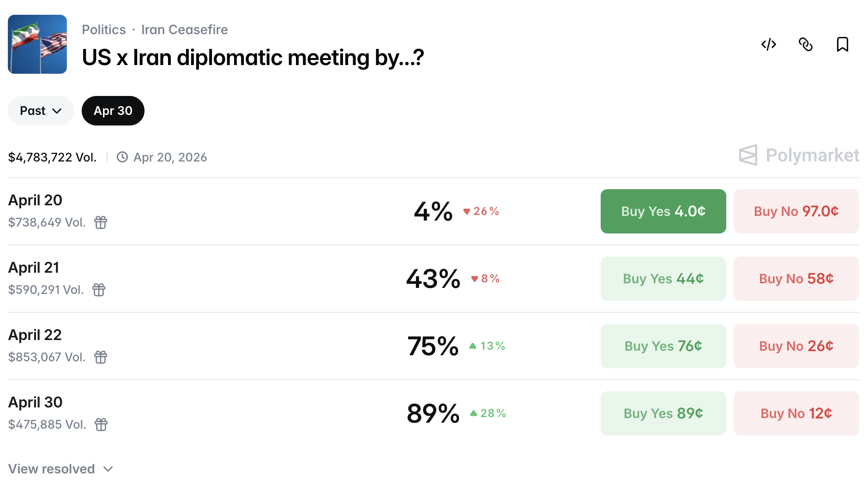Copy the market link icon
The width and height of the screenshot is (868, 490).
(x=806, y=44)
